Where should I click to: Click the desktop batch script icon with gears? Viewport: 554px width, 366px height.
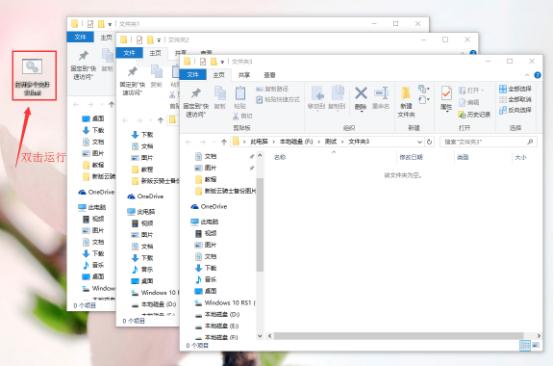[32, 66]
